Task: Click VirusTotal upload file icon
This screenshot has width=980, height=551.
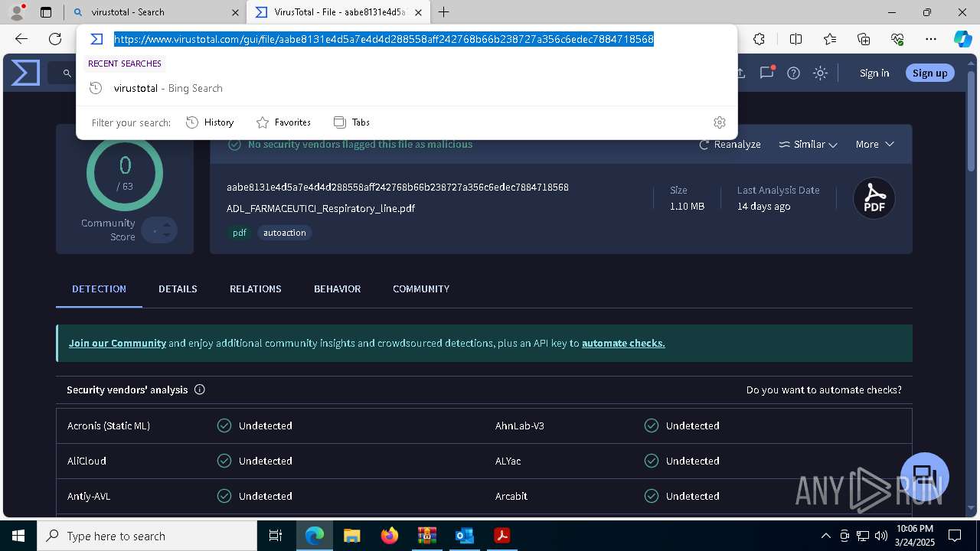Action: coord(740,73)
